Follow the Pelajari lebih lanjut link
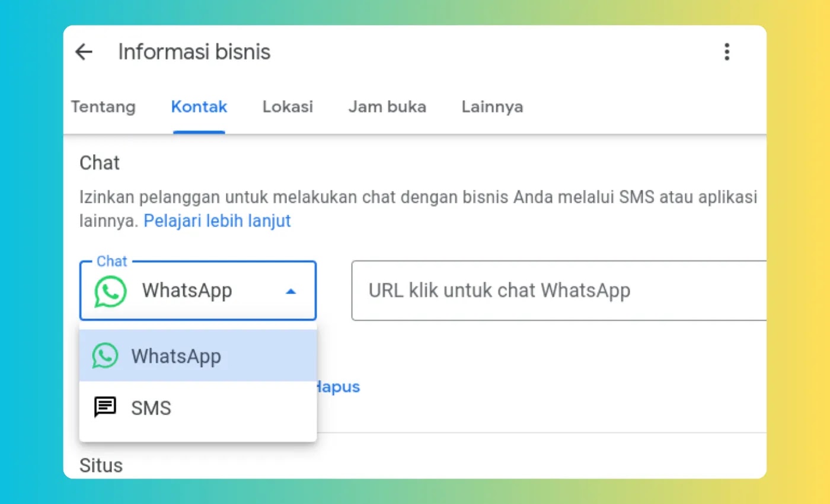 (218, 221)
